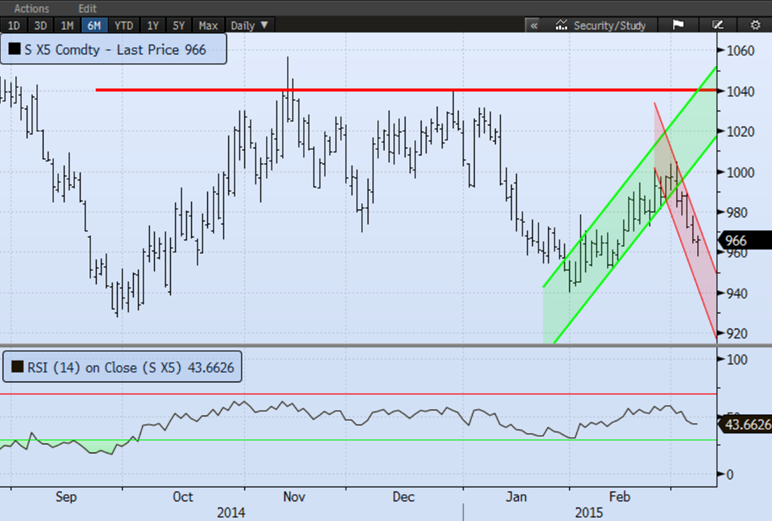The width and height of the screenshot is (772, 521).
Task: Select the 1D time range
Action: coord(13,25)
